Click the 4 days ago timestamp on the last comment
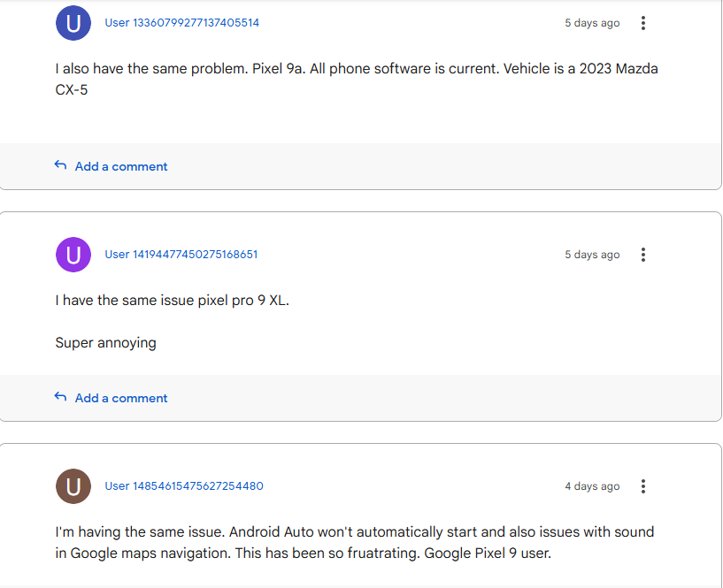This screenshot has height=588, width=723. click(x=591, y=486)
